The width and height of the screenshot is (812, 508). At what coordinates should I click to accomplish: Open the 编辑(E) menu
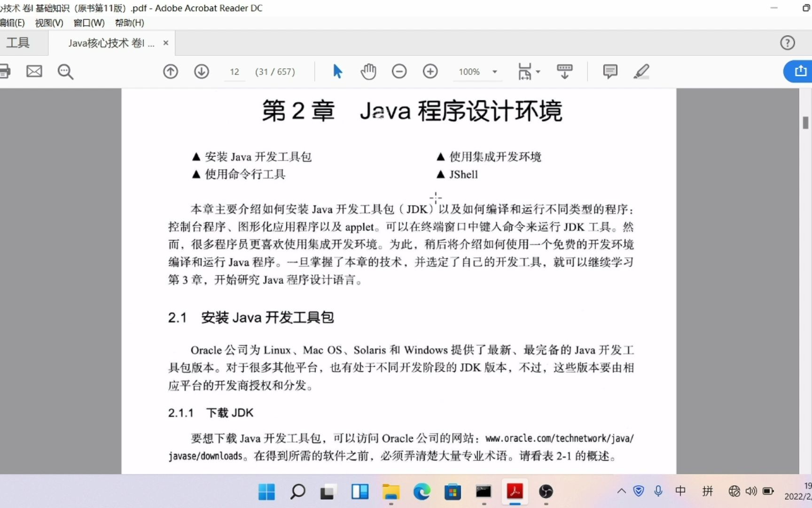tap(12, 23)
